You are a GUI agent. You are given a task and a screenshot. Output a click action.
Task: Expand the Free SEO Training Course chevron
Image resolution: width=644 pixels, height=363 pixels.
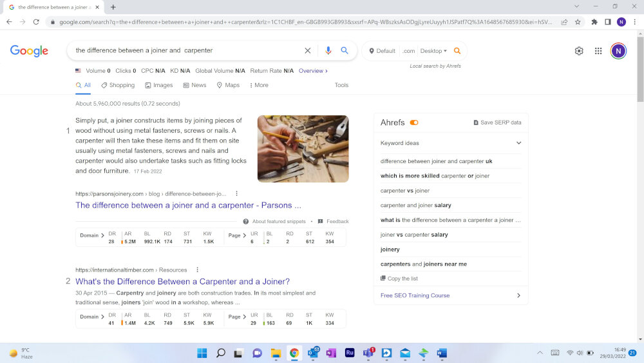coord(518,295)
